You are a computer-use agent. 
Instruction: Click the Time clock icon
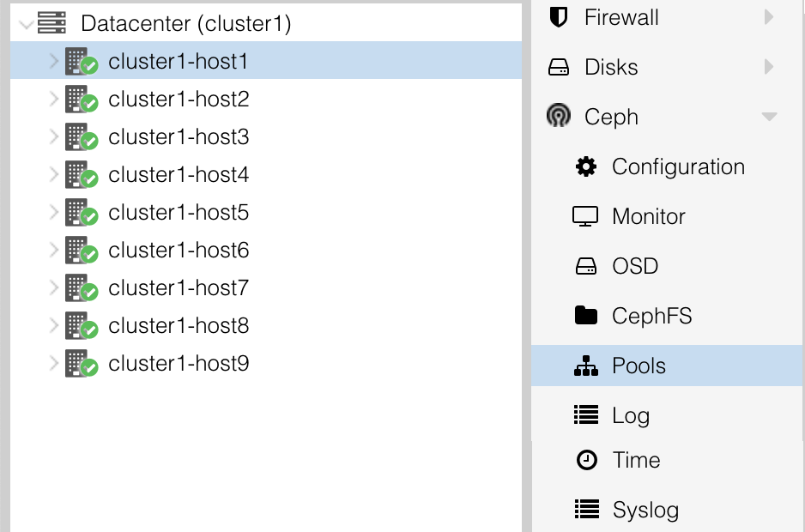point(586,461)
